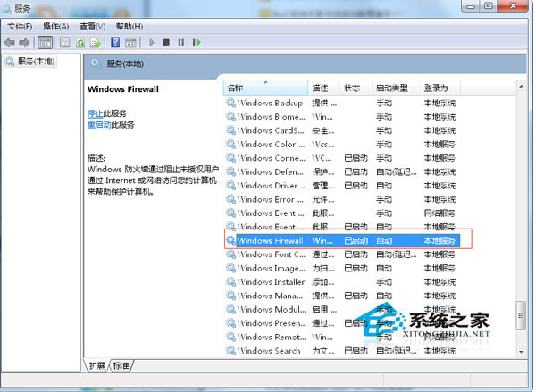The height and width of the screenshot is (392, 536).
Task: Click the vertical scrollbar thumb
Action: (521, 315)
